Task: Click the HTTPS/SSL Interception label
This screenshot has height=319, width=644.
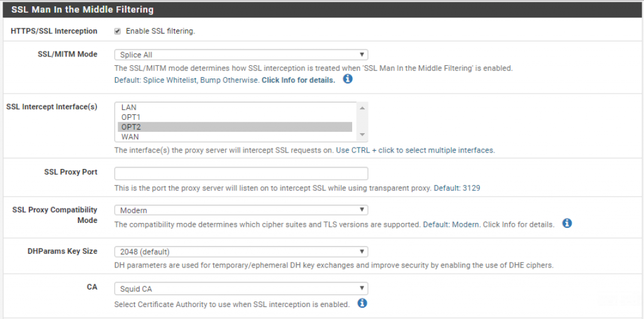Action: (x=54, y=31)
